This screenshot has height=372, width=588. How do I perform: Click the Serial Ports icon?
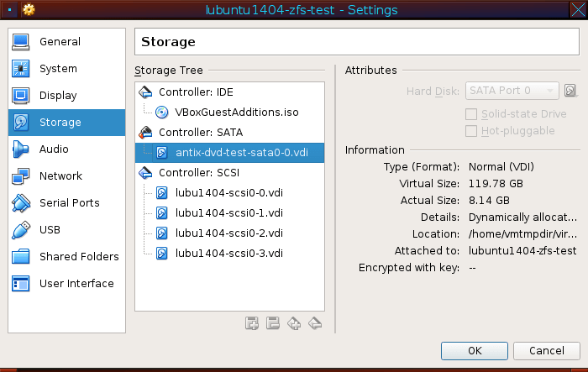click(x=21, y=203)
